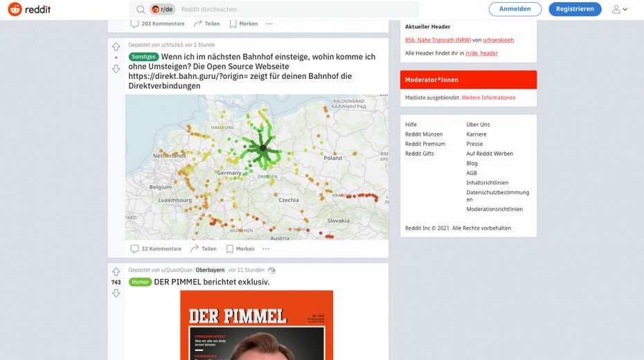Open the Moderationsrichtlinien footer link

(x=494, y=209)
